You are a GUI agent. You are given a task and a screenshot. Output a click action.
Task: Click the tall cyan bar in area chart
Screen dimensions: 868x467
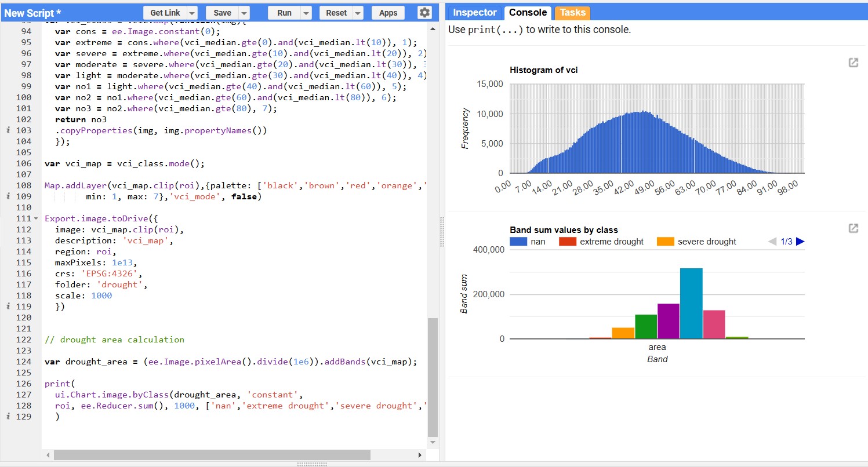[691, 304]
